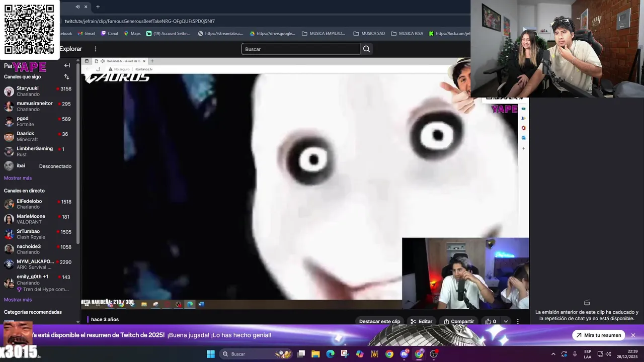Open the Daarick Minecraft channel
644x362 pixels.
click(38, 136)
